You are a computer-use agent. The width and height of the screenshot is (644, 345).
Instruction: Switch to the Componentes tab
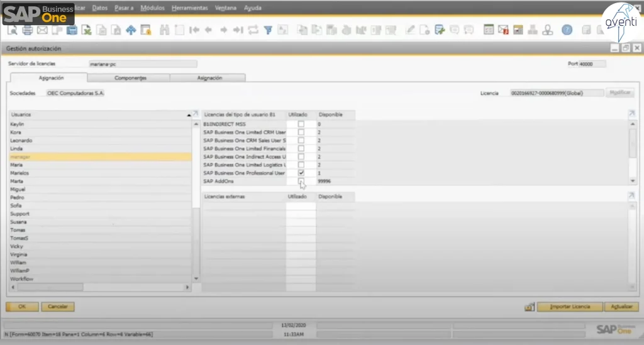[x=130, y=78]
